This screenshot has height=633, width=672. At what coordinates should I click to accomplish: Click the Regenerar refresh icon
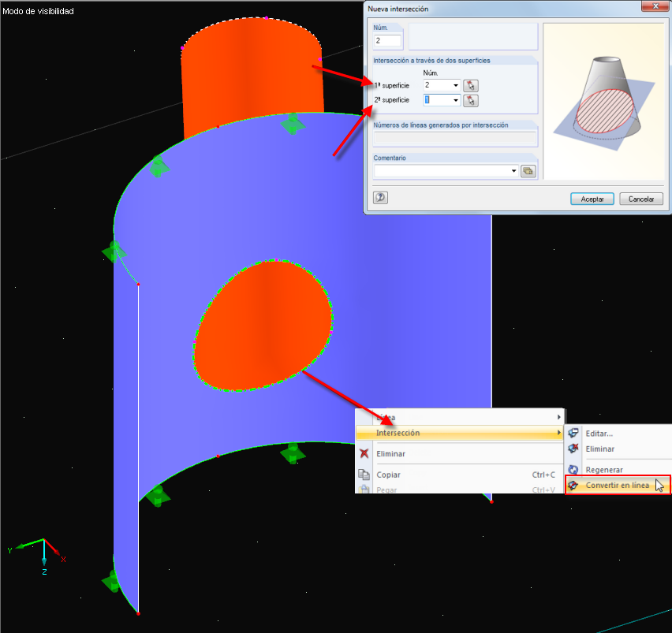coord(573,470)
